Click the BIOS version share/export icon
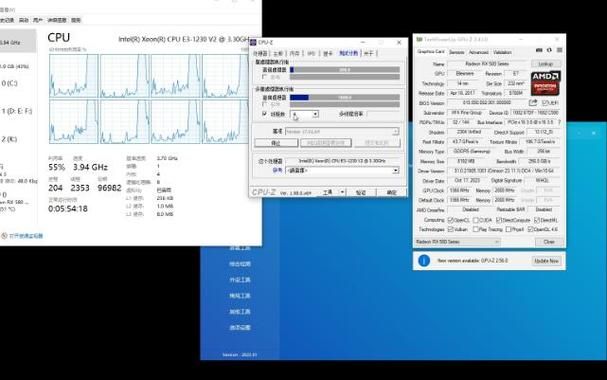This screenshot has height=380, width=607. (533, 103)
